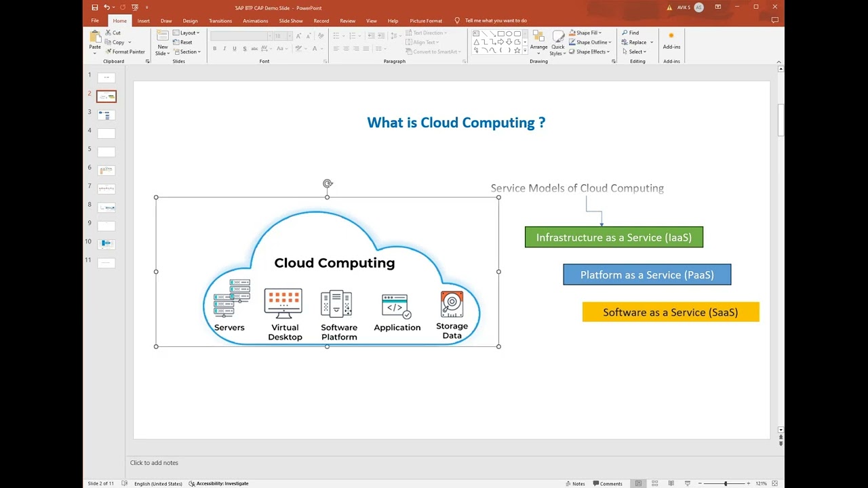Switch to Slide Sorter view icon
Viewport: 868px width, 488px height.
coord(655,483)
